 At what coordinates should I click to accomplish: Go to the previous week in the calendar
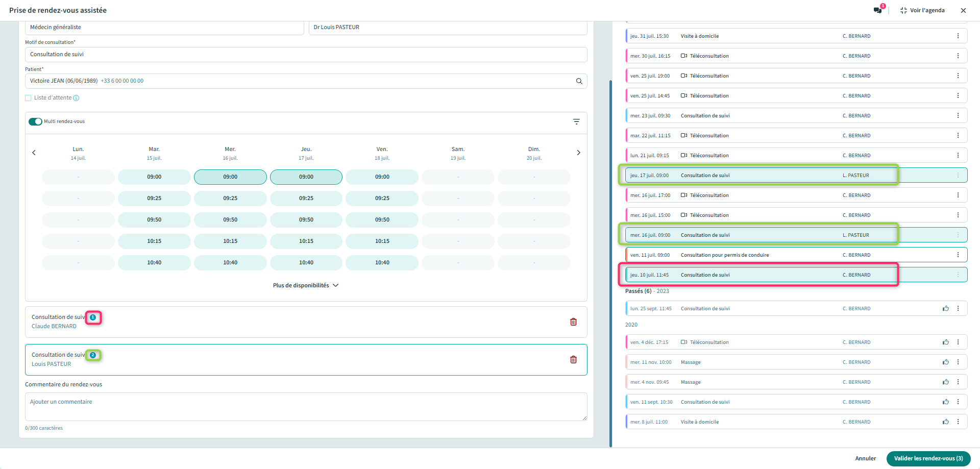(x=34, y=153)
